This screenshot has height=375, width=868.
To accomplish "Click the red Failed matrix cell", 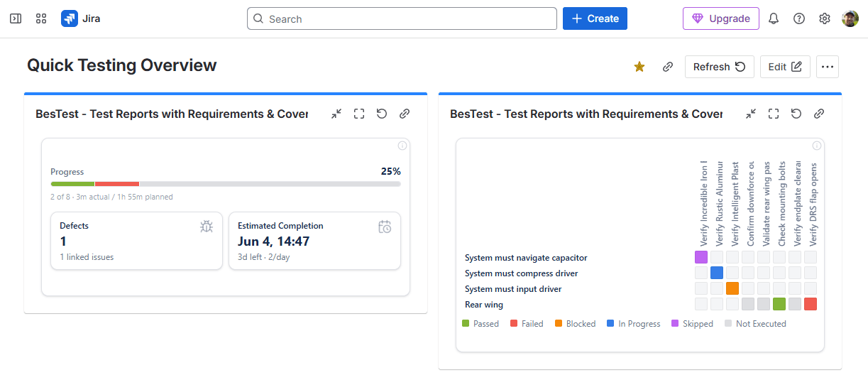I will pyautogui.click(x=811, y=304).
